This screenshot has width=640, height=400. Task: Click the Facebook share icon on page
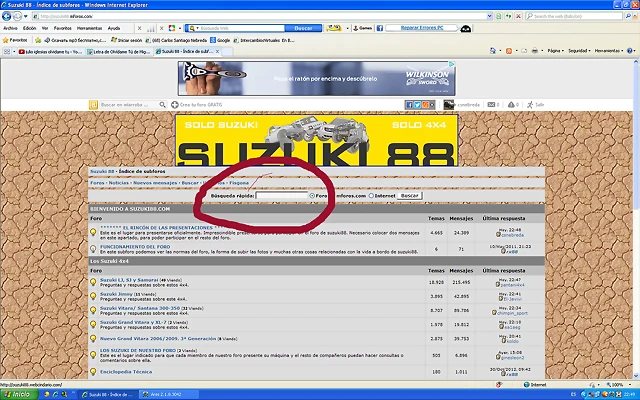pyautogui.click(x=409, y=105)
